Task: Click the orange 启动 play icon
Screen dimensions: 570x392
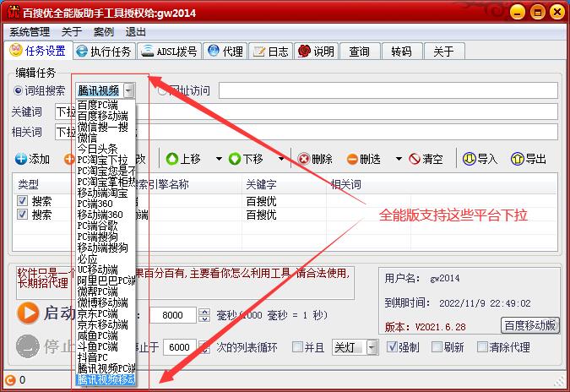Action: pos(28,313)
